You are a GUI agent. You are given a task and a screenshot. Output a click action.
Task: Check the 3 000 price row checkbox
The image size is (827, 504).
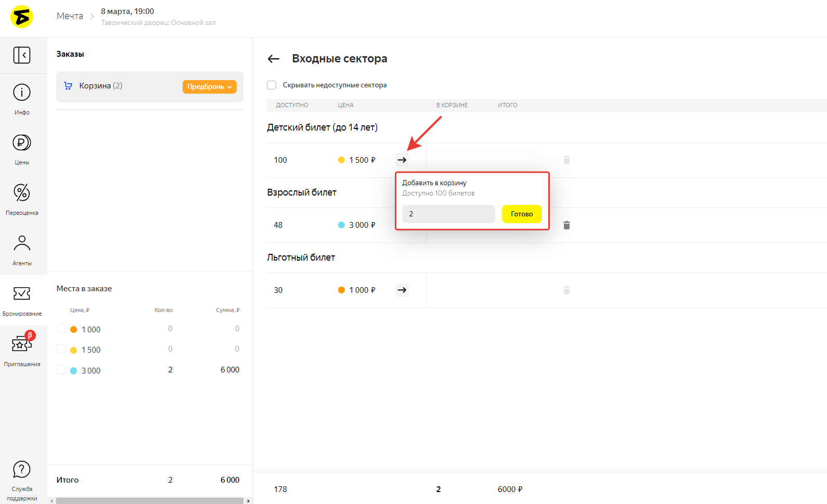61,370
